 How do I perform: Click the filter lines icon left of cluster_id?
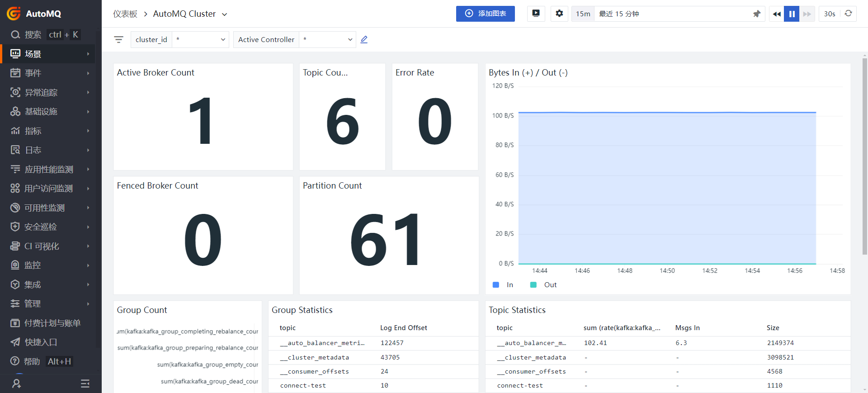[118, 40]
